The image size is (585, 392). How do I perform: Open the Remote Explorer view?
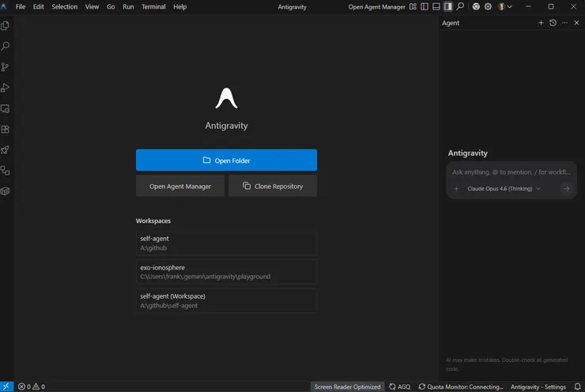point(6,108)
